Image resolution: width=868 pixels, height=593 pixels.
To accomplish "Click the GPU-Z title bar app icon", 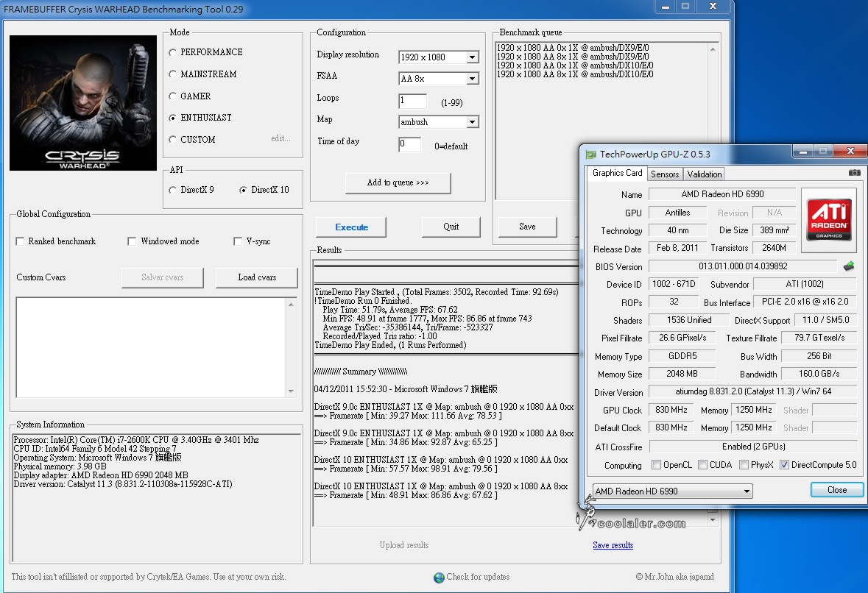I will click(590, 155).
